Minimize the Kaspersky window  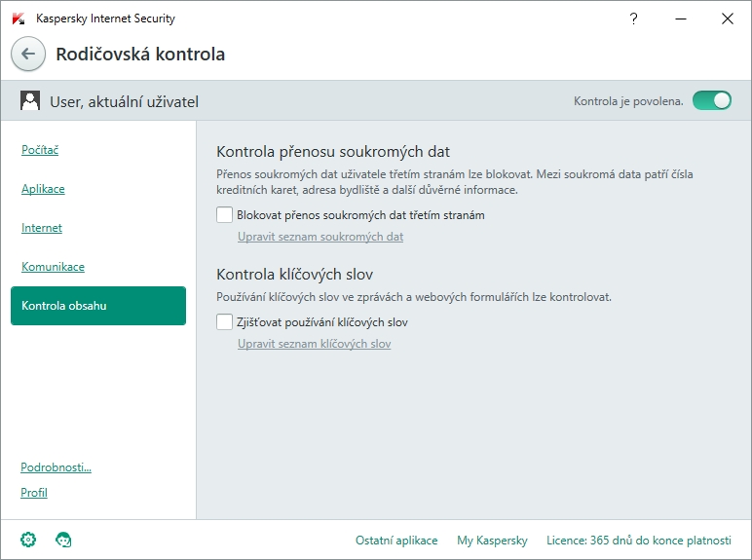click(681, 19)
